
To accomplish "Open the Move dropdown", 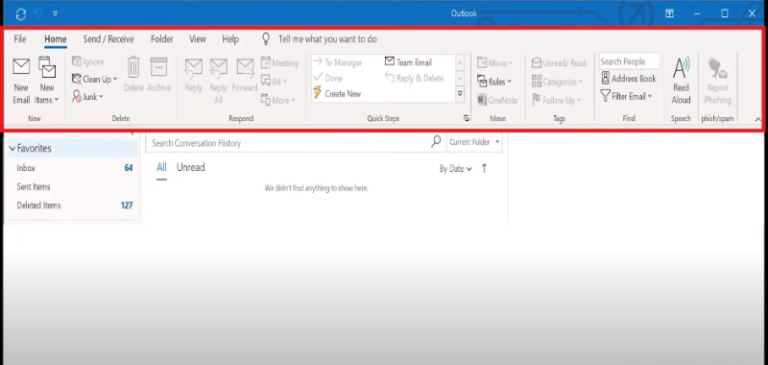I will (495, 63).
